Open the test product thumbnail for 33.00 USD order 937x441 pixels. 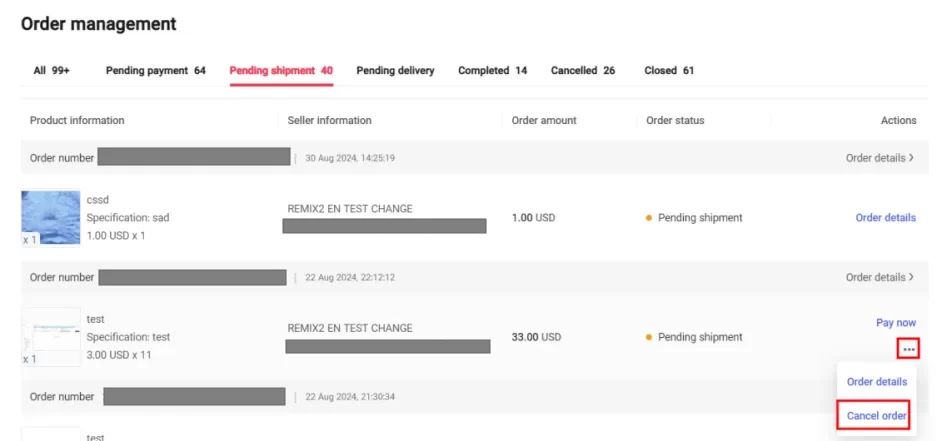point(51,337)
